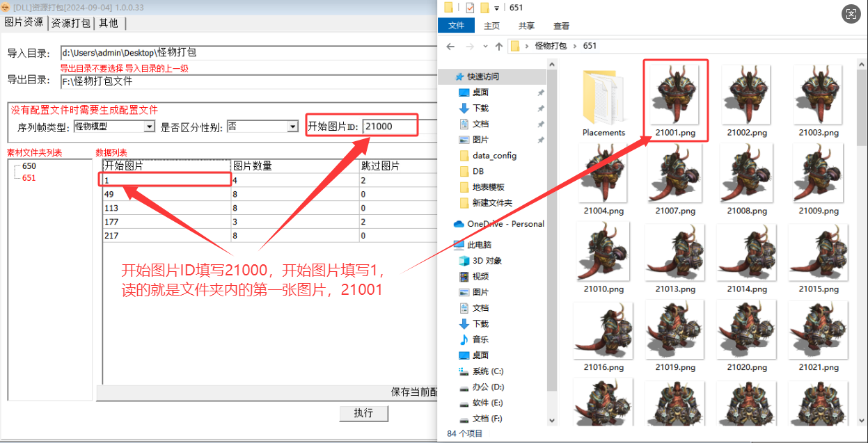Click the 开始图片ID input field
The width and height of the screenshot is (868, 443).
point(390,127)
